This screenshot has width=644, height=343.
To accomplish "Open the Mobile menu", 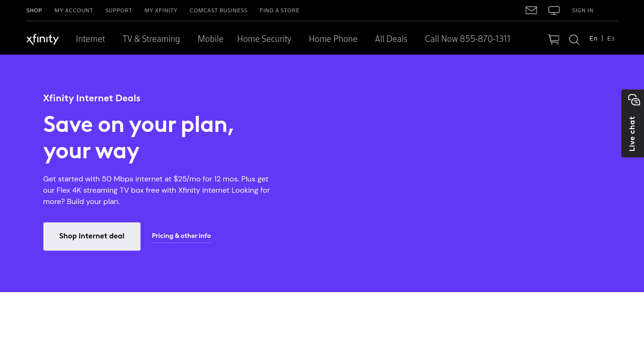I will (x=210, y=39).
